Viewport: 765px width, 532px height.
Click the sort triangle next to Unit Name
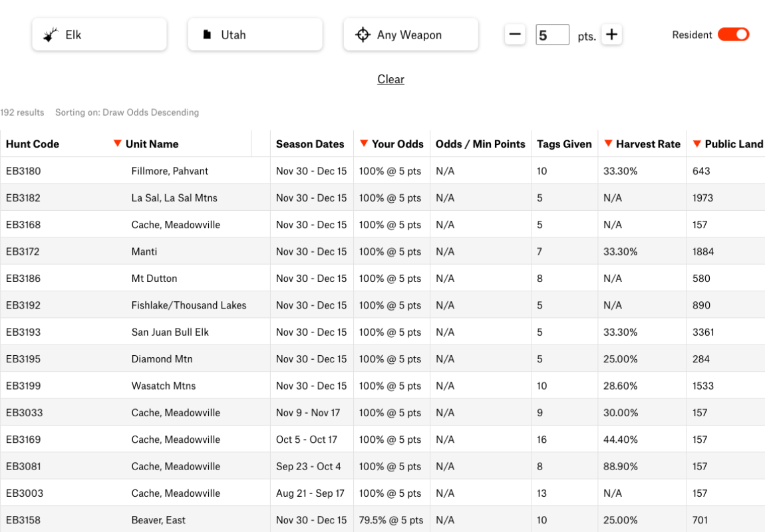[x=117, y=144]
